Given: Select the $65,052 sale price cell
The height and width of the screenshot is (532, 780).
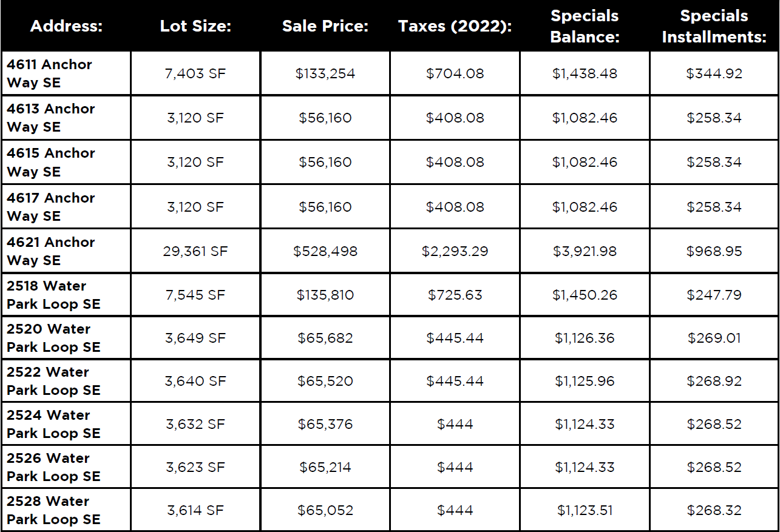Looking at the screenshot, I should click(325, 510).
